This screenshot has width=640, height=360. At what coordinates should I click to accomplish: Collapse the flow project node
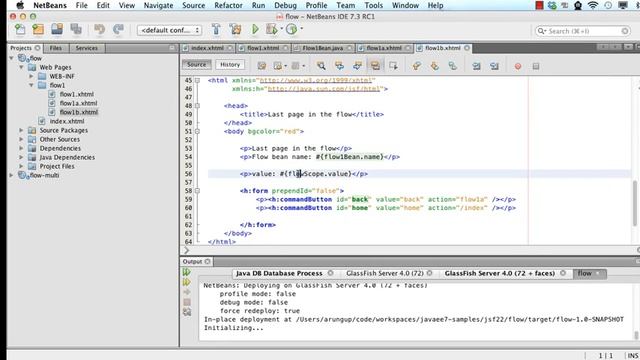click(11, 58)
